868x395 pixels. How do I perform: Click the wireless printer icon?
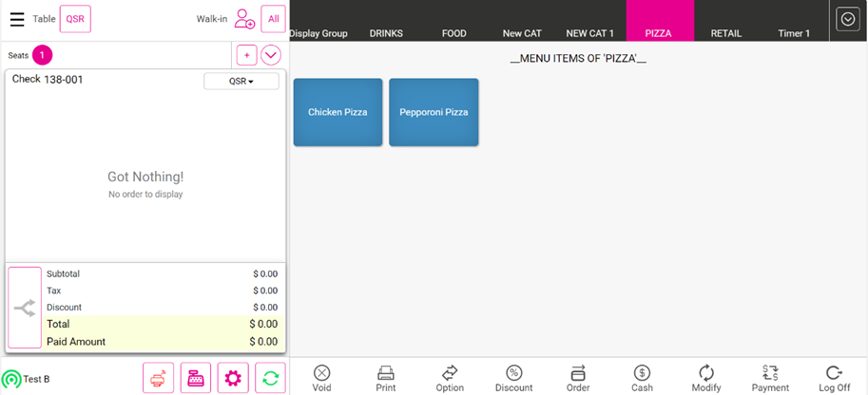[158, 378]
